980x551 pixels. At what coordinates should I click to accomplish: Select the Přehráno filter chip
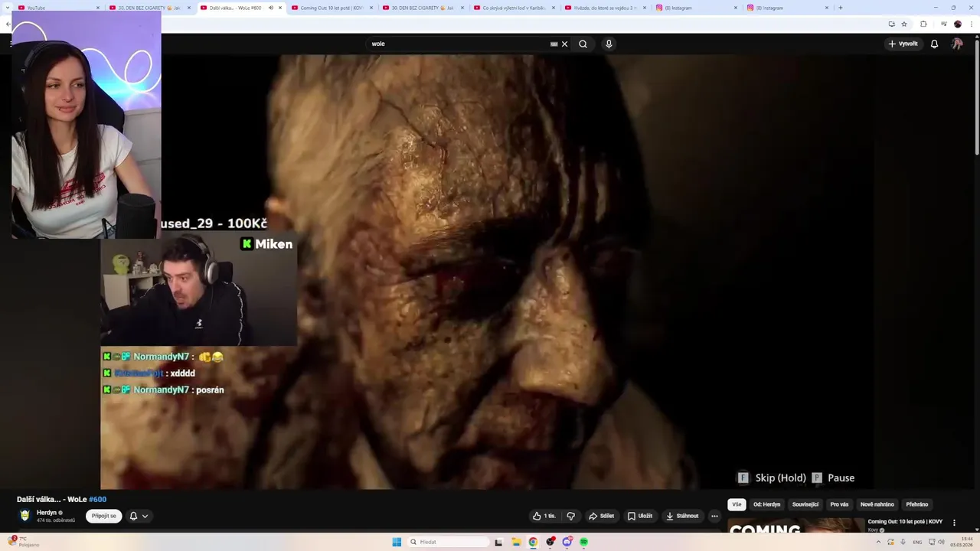coord(917,504)
